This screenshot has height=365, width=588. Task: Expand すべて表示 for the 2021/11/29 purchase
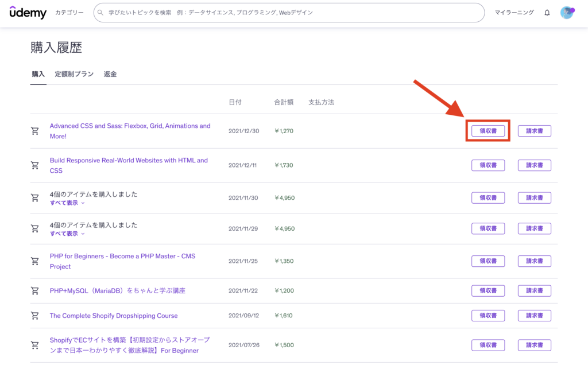click(67, 234)
